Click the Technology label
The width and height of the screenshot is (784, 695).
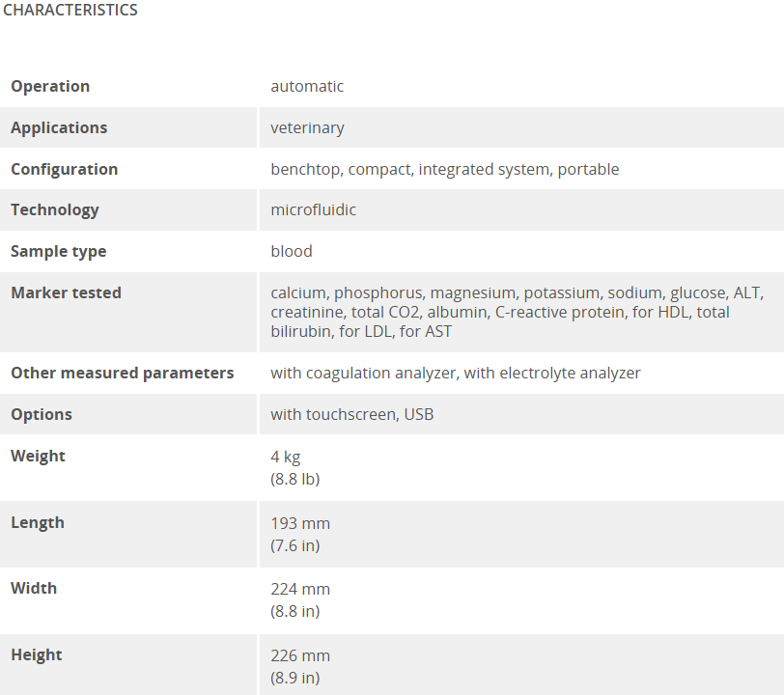(x=54, y=210)
